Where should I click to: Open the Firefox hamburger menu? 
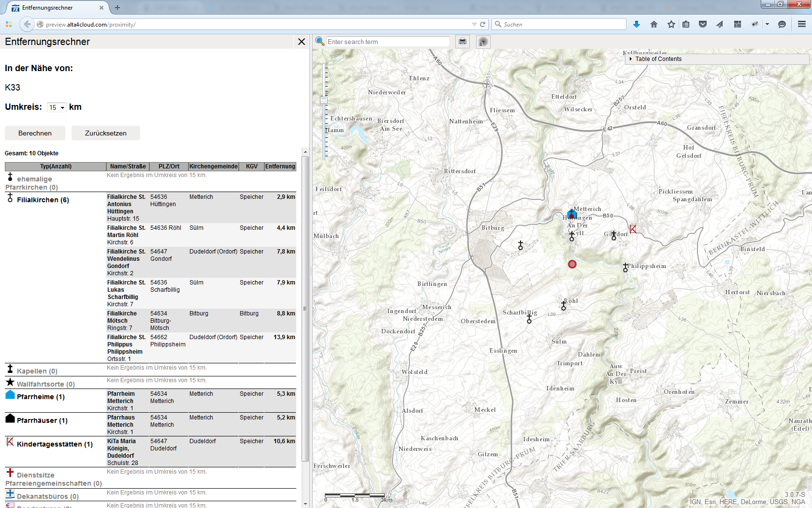(x=802, y=24)
